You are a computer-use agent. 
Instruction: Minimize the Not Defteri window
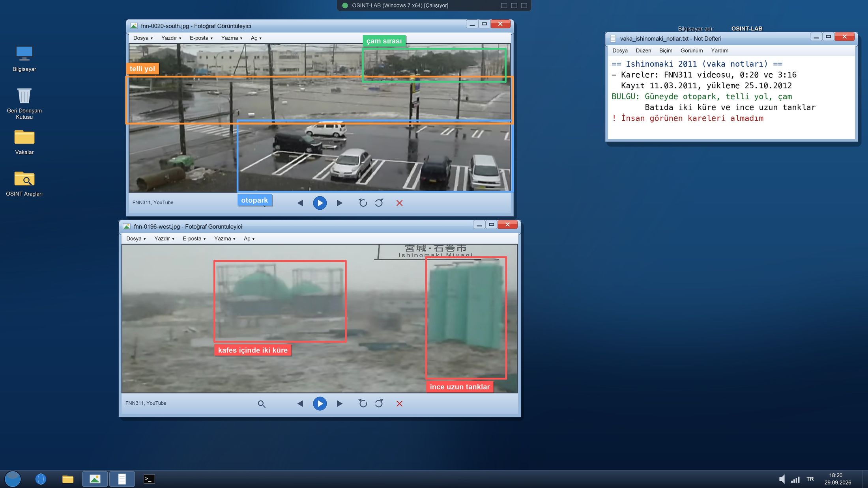(816, 37)
